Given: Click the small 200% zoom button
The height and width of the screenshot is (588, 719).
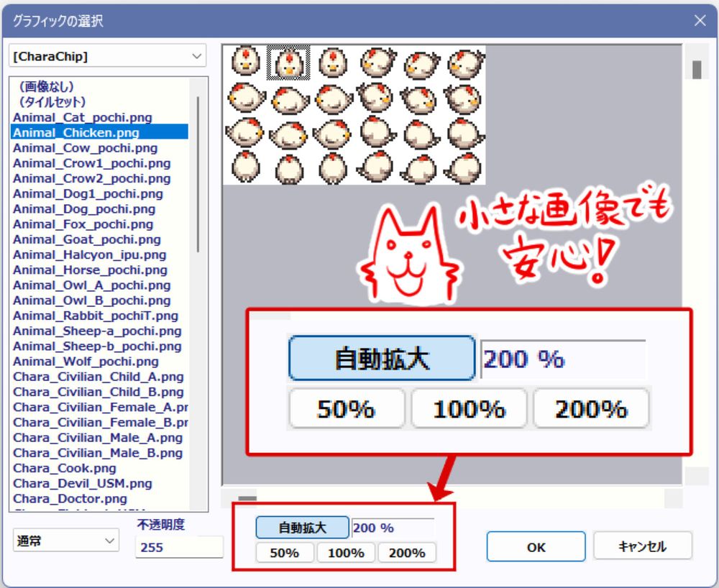Looking at the screenshot, I should (407, 553).
